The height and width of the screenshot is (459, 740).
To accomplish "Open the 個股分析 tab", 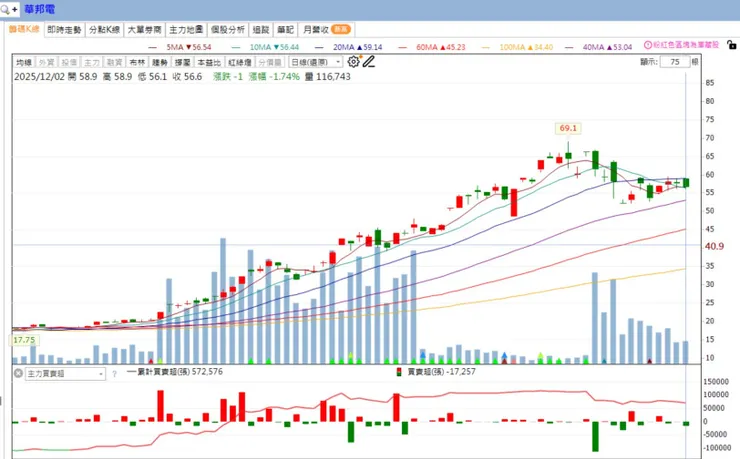I will 227,30.
